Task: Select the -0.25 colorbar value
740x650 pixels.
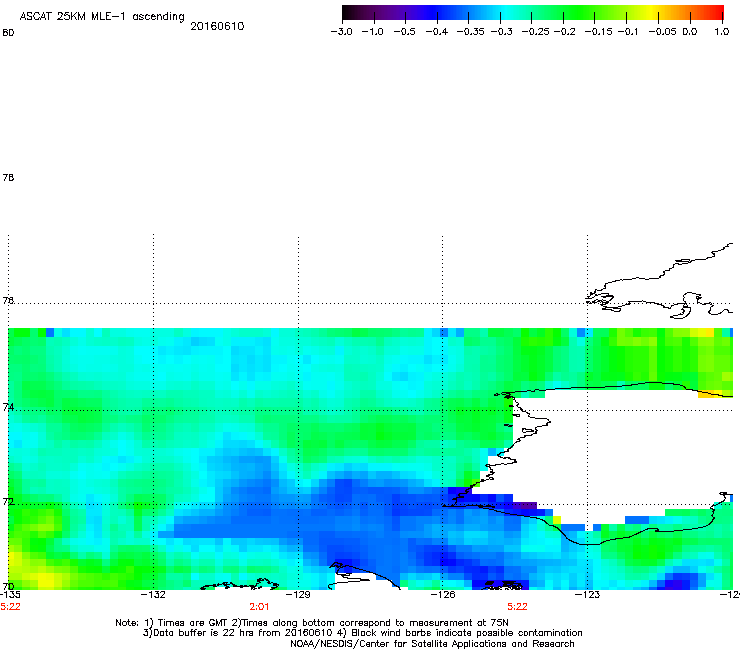Action: (x=535, y=32)
